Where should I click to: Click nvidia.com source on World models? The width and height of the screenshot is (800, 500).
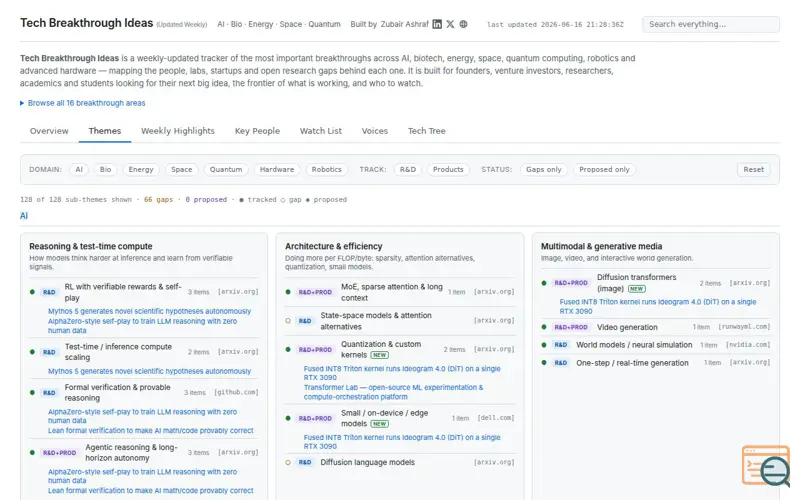point(748,345)
